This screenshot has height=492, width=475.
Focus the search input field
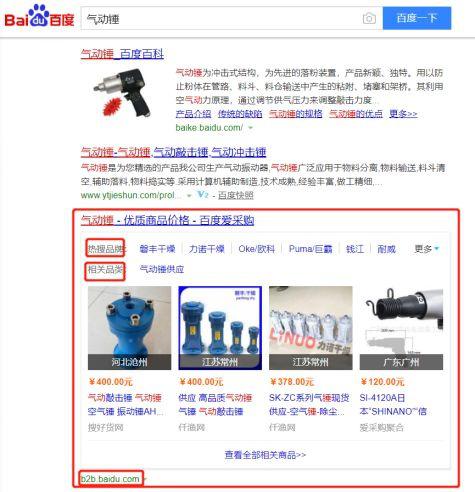(222, 19)
